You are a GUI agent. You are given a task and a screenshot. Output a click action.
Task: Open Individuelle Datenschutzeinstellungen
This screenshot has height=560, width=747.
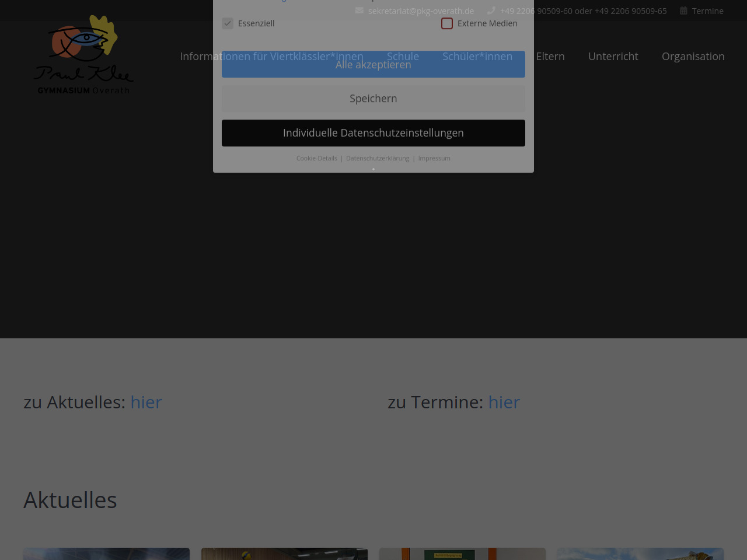(x=373, y=133)
